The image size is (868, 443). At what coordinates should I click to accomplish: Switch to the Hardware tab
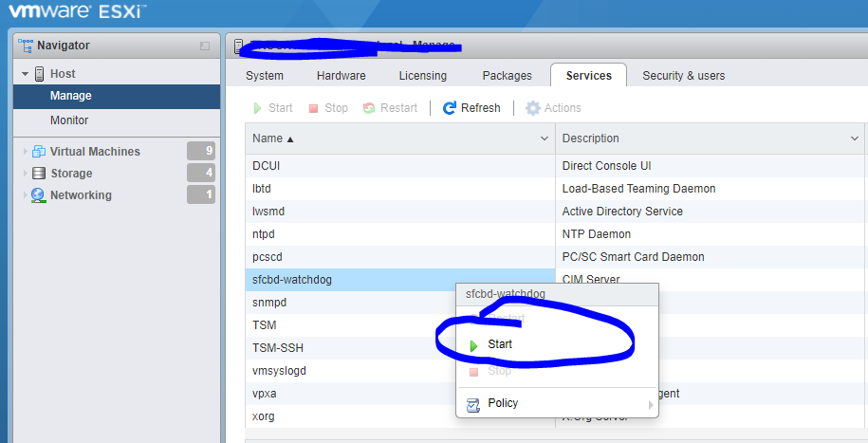click(x=341, y=76)
